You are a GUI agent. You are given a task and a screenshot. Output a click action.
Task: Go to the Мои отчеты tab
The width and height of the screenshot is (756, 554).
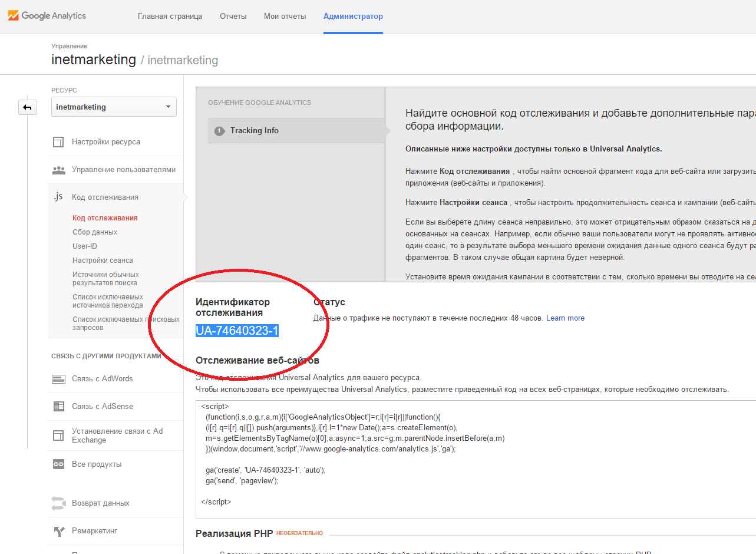[x=285, y=16]
